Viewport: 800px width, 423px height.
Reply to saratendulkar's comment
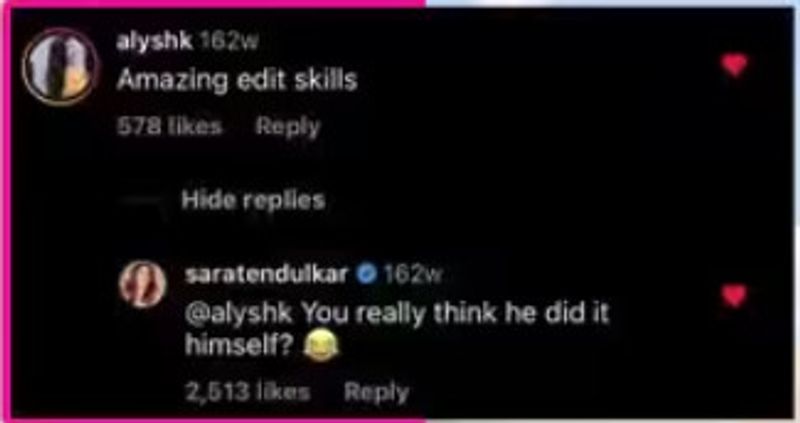point(376,392)
